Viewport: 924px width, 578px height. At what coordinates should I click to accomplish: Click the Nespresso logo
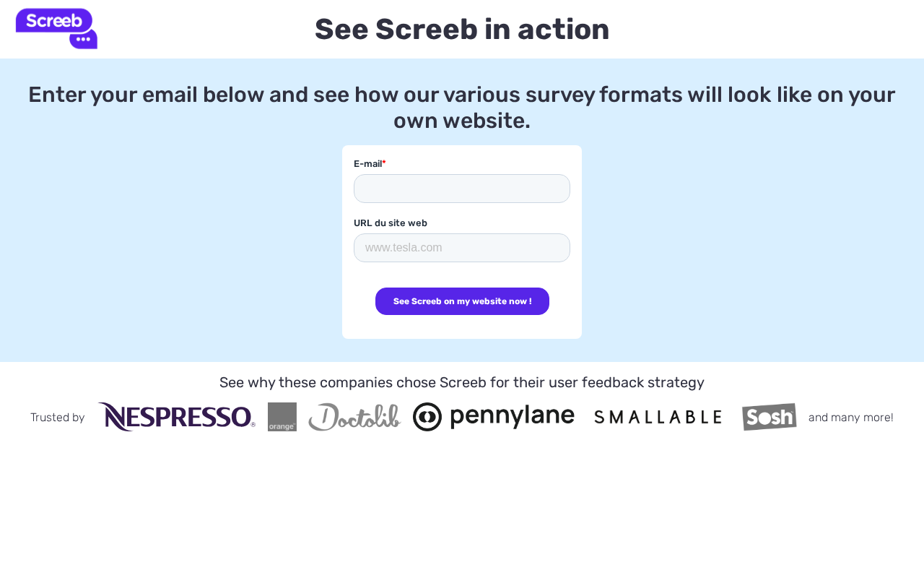[x=176, y=417]
